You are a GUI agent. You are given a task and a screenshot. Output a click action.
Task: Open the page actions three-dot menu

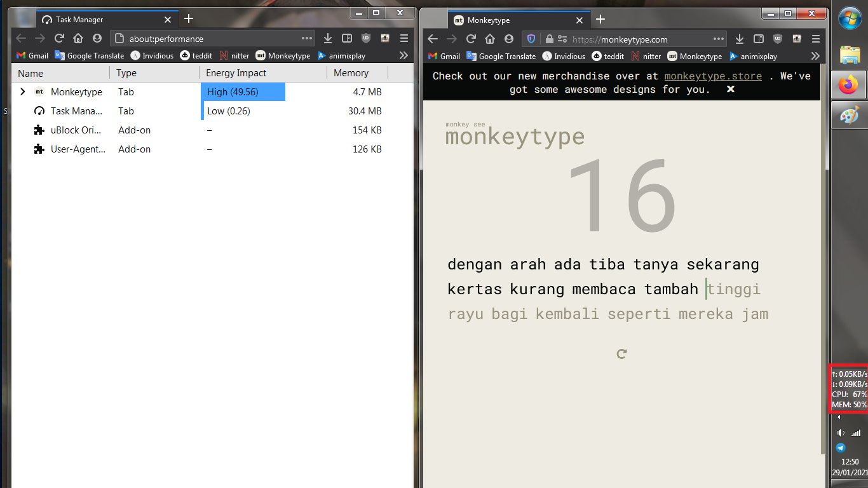pyautogui.click(x=719, y=39)
